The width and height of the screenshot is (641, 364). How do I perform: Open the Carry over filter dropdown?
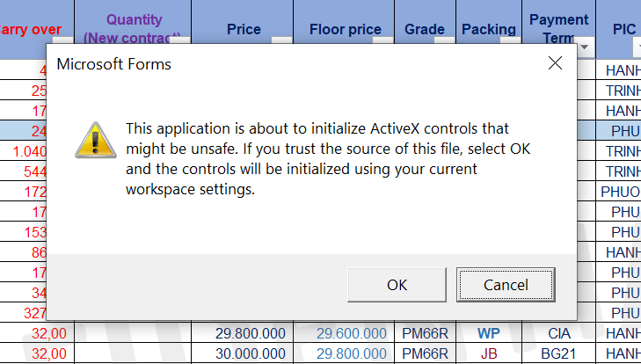click(x=63, y=40)
